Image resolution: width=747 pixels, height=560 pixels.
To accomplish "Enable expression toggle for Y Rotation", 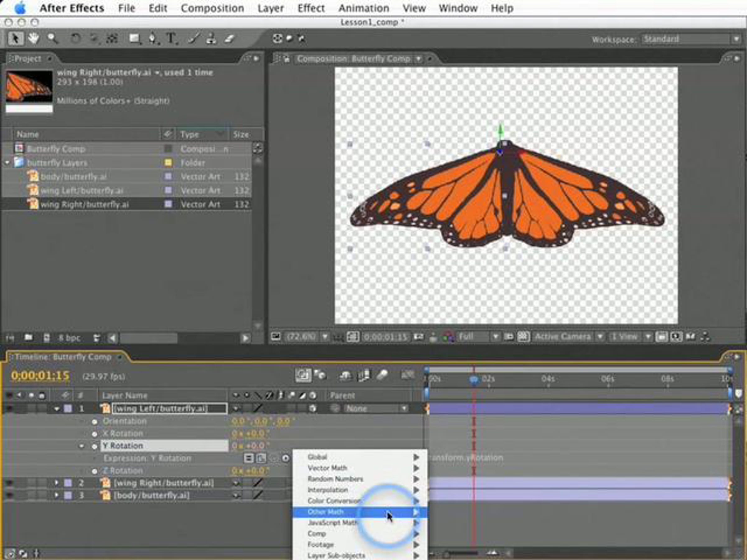I will tap(249, 458).
